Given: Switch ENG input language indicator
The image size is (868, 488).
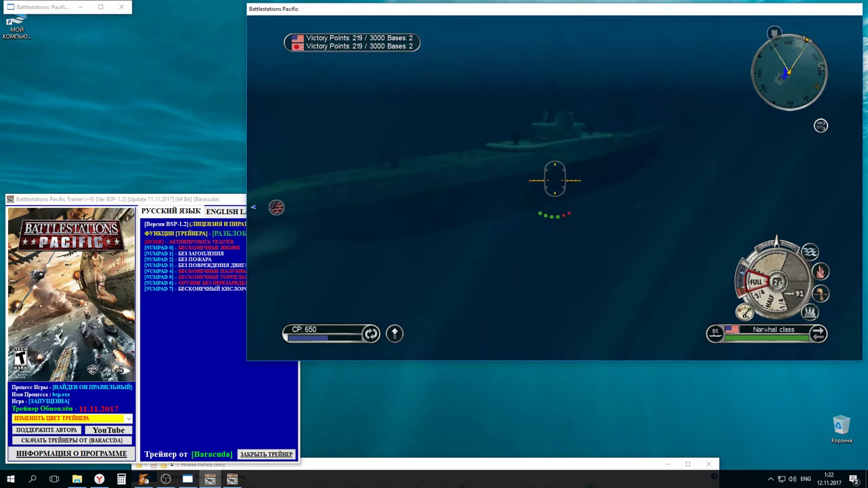Looking at the screenshot, I should (x=806, y=479).
